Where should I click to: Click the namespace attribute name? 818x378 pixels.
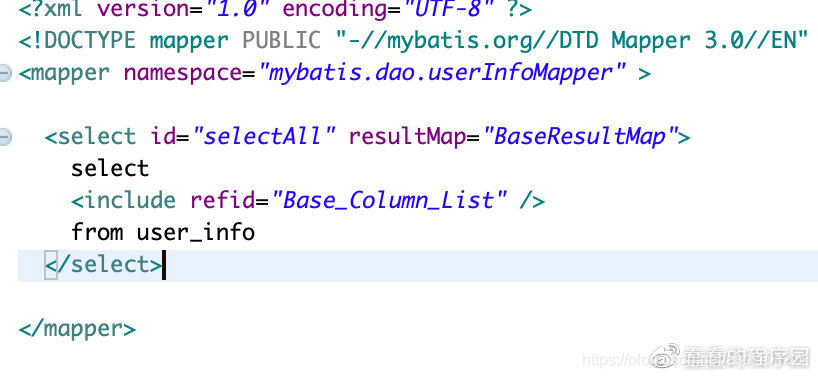coord(183,73)
